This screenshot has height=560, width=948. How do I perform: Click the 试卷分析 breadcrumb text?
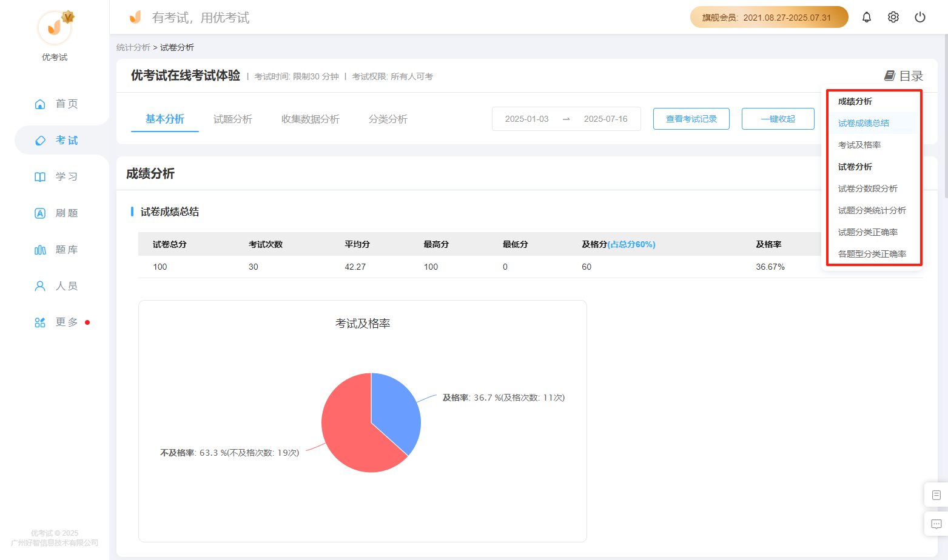click(x=177, y=47)
